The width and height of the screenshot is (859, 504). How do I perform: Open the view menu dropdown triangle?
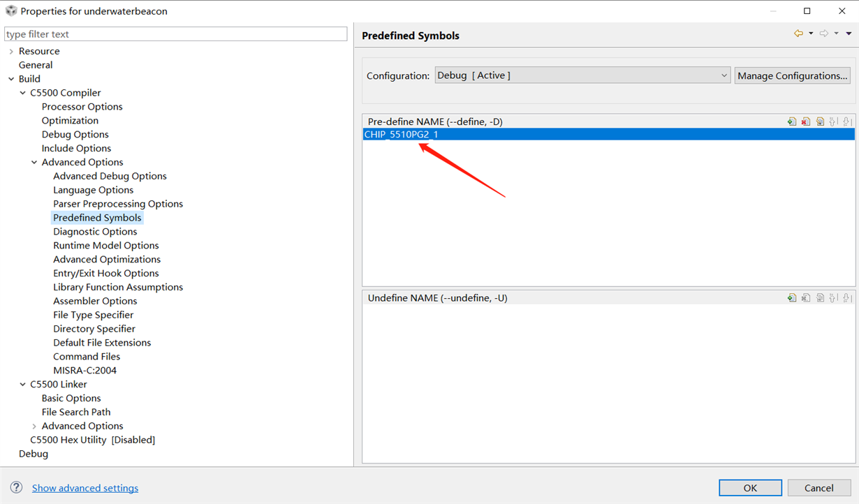[849, 34]
